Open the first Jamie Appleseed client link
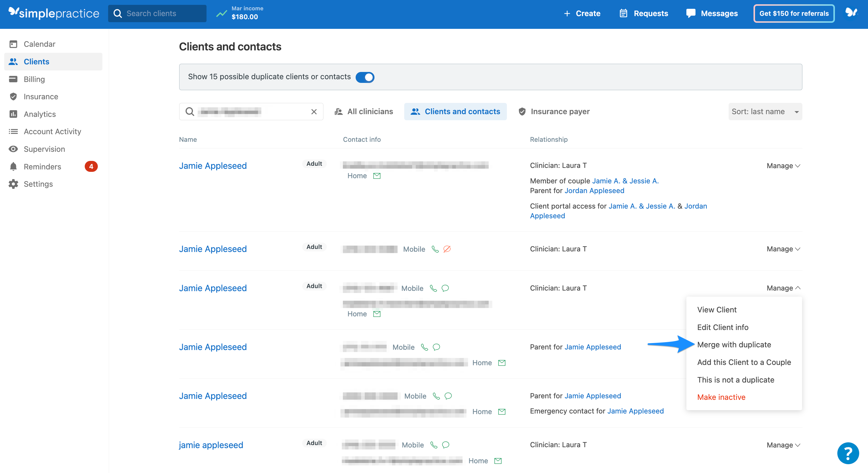 [x=213, y=166]
